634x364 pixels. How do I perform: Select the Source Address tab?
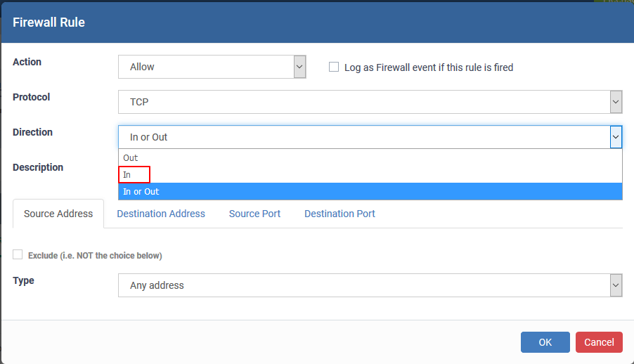[58, 214]
